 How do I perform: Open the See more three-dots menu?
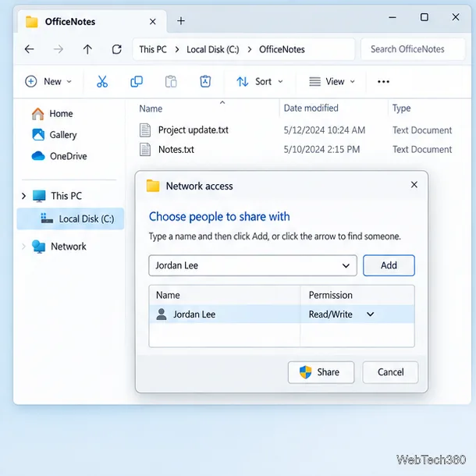383,81
